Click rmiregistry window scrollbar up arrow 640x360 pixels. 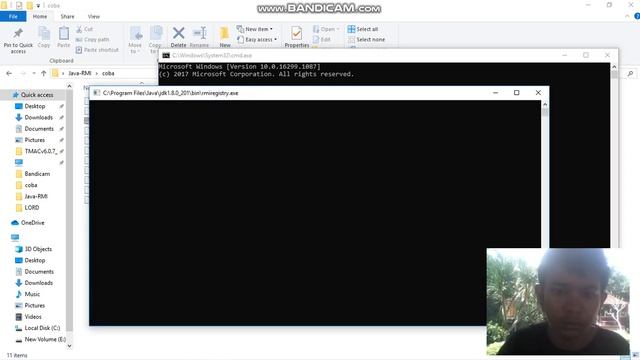coord(545,104)
